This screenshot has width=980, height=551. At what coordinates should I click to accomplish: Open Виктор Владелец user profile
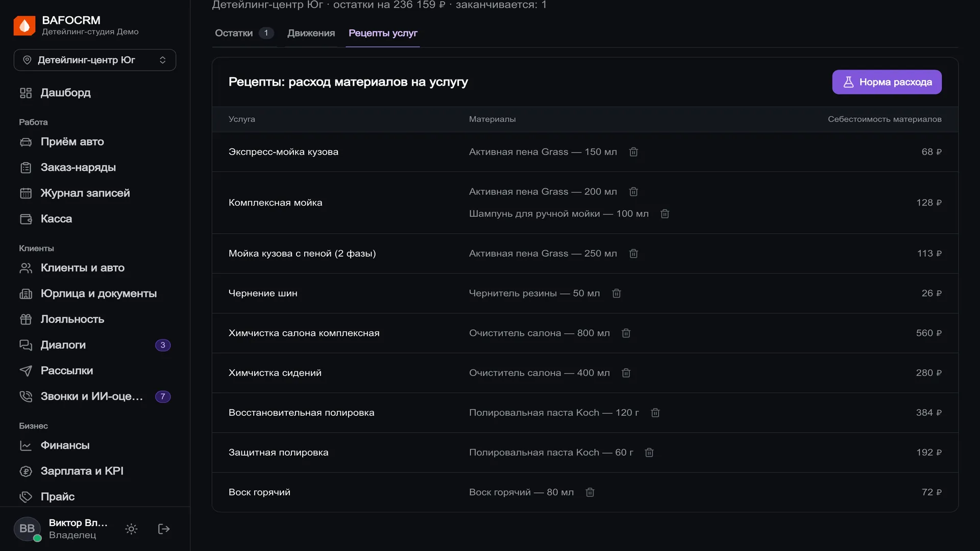[x=61, y=529]
